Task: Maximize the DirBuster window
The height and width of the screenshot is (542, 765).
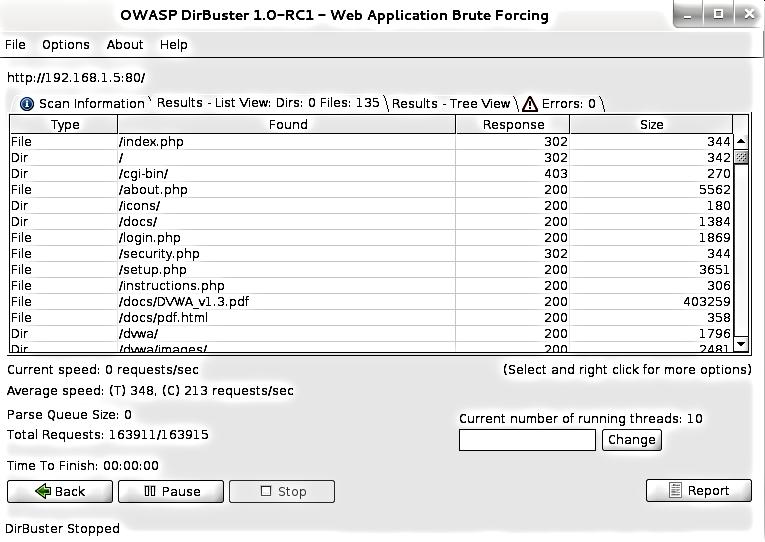Action: point(718,15)
